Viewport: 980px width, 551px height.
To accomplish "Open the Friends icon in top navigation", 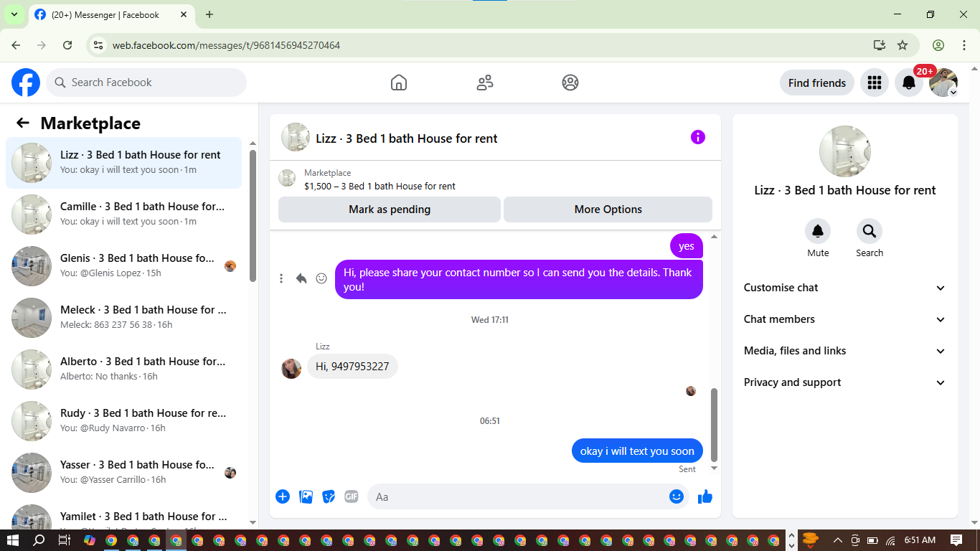I will [485, 83].
